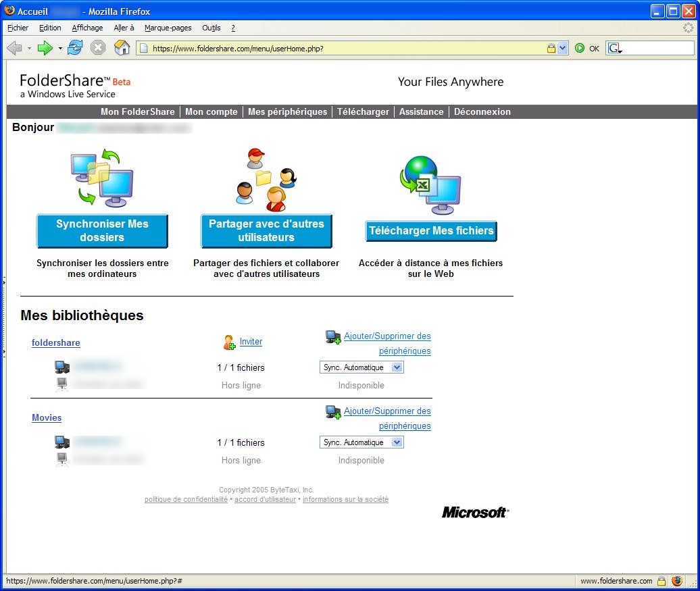Open the foldershare library link
The width and height of the screenshot is (700, 591).
pyautogui.click(x=56, y=343)
